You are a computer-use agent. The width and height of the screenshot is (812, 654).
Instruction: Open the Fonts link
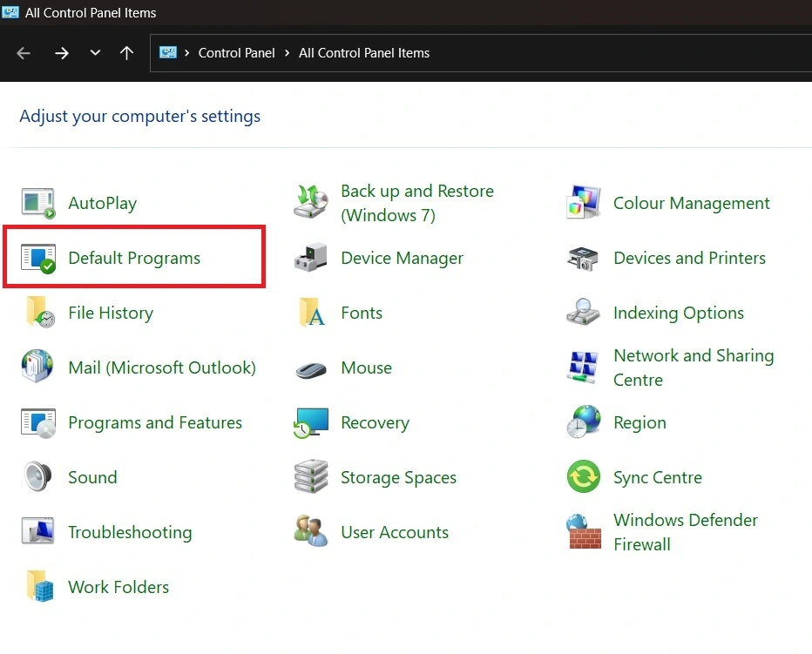pos(362,313)
